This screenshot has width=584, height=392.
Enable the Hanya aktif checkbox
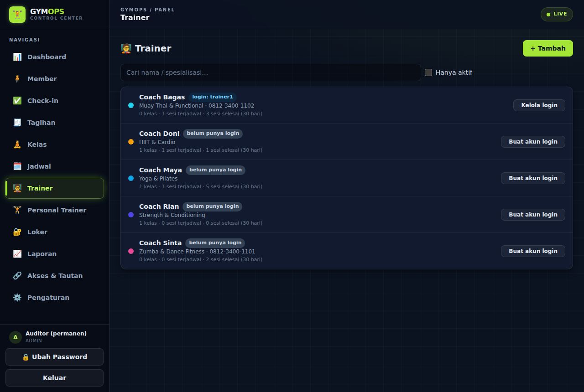(428, 72)
